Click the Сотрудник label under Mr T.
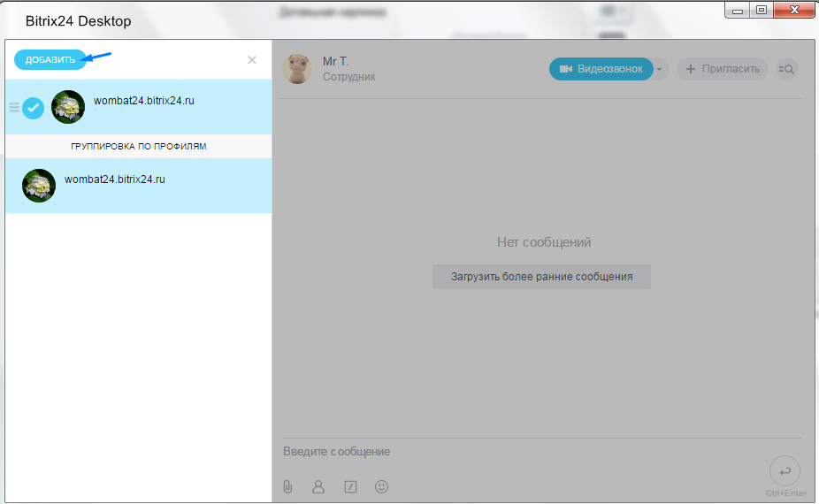Viewport: 819px width, 504px height. click(x=348, y=77)
